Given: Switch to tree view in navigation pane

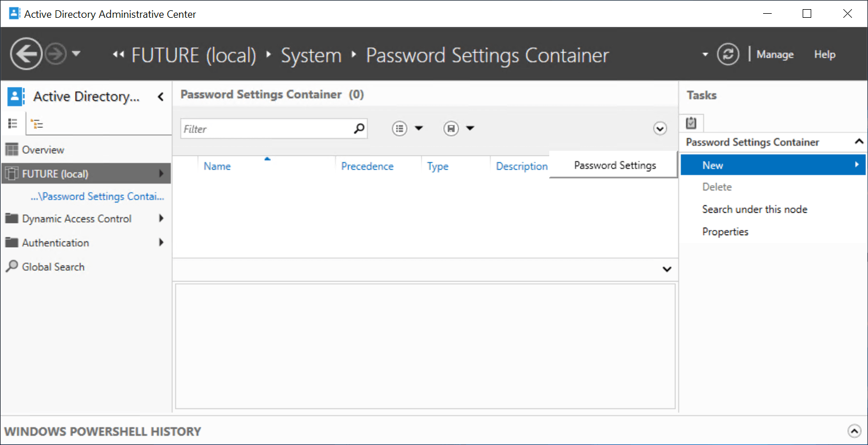Looking at the screenshot, I should (x=37, y=123).
